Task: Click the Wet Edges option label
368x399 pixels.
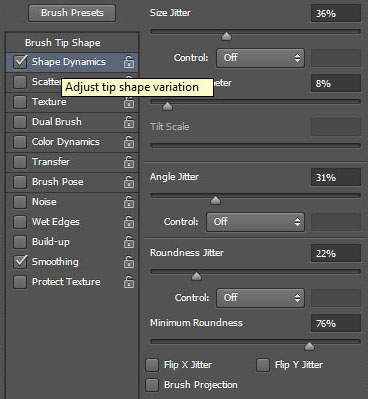Action: tap(56, 222)
